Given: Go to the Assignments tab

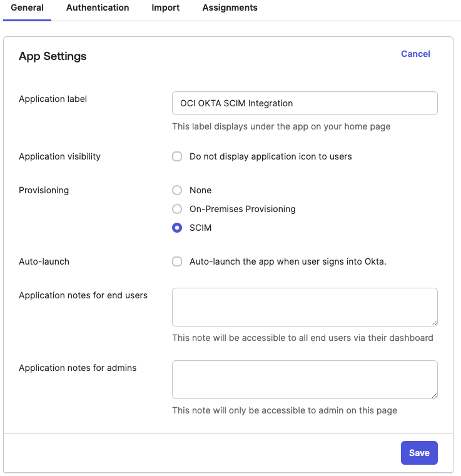Looking at the screenshot, I should coord(230,8).
